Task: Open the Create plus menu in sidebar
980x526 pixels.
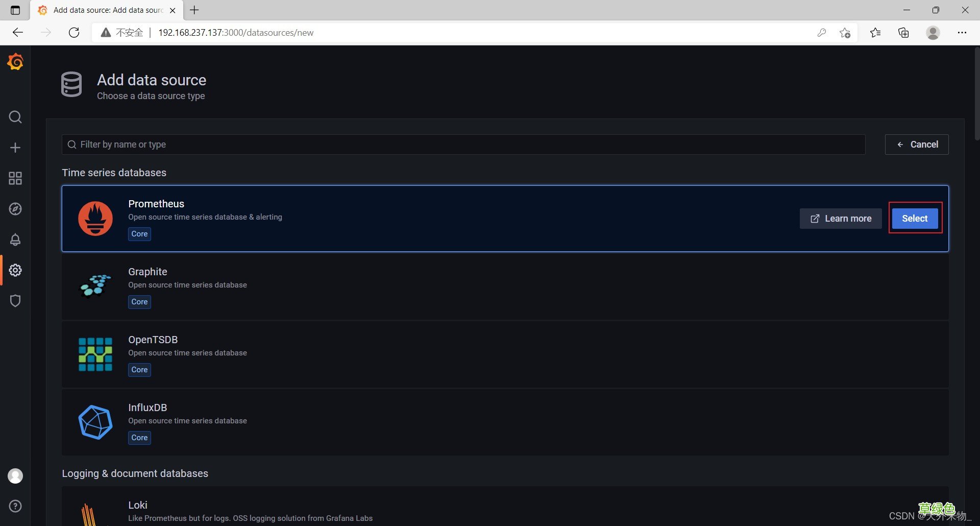Action: (x=15, y=148)
